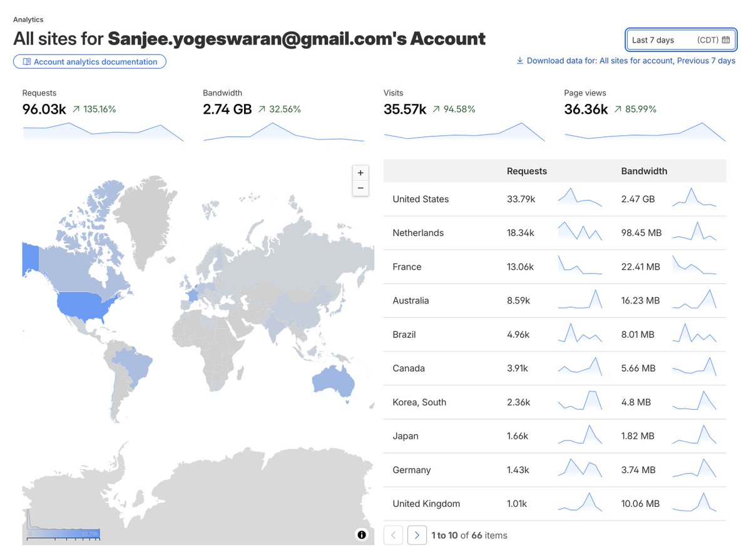Screen dimensions: 751x560
Task: Select the Japan row
Action: 555,436
